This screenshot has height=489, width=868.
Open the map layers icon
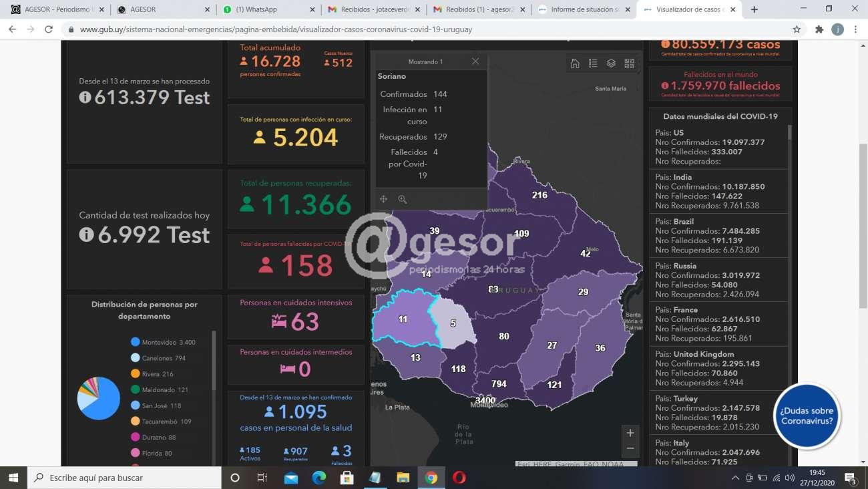coord(611,63)
